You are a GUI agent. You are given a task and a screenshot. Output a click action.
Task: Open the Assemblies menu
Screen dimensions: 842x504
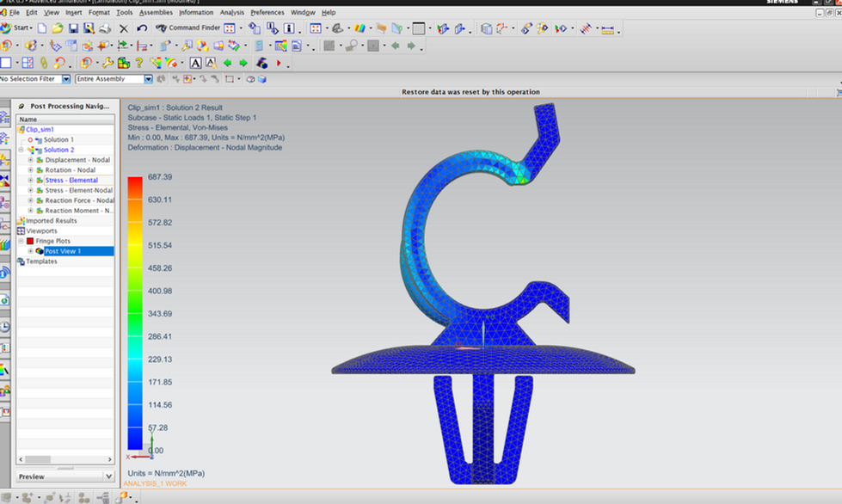(x=156, y=13)
